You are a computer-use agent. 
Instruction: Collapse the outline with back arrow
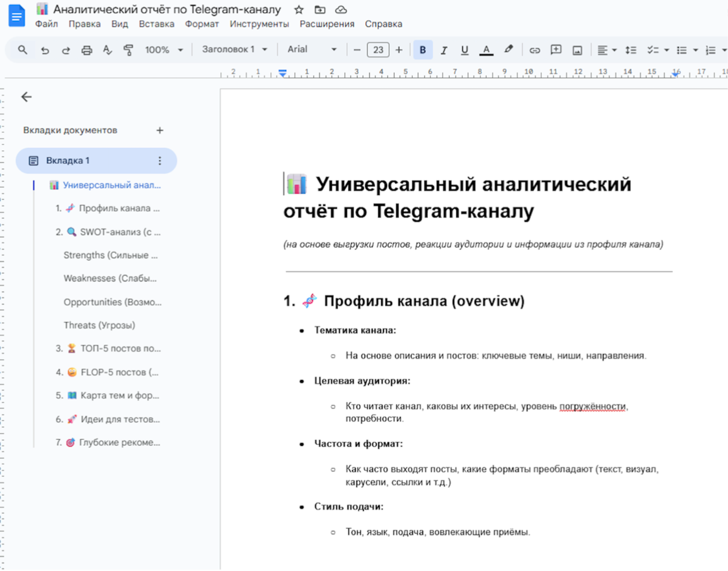pyautogui.click(x=26, y=97)
